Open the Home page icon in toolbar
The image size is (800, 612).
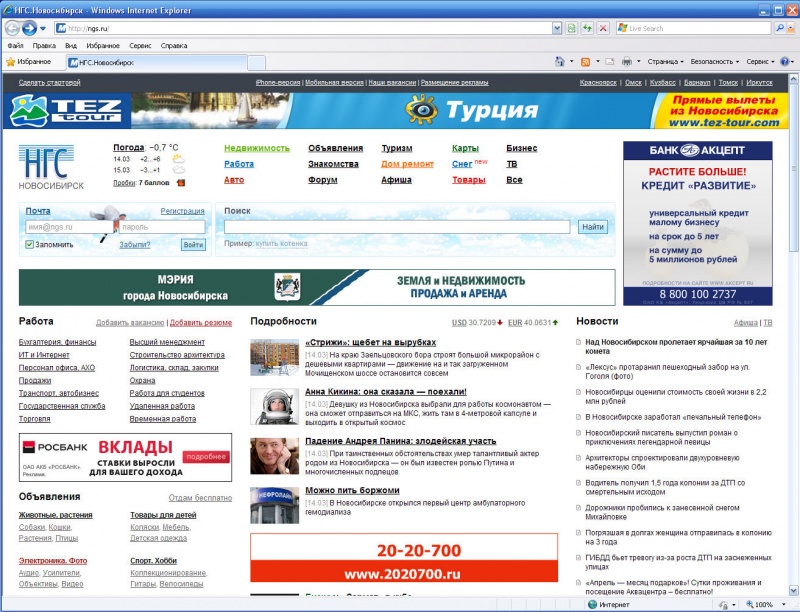(x=560, y=62)
